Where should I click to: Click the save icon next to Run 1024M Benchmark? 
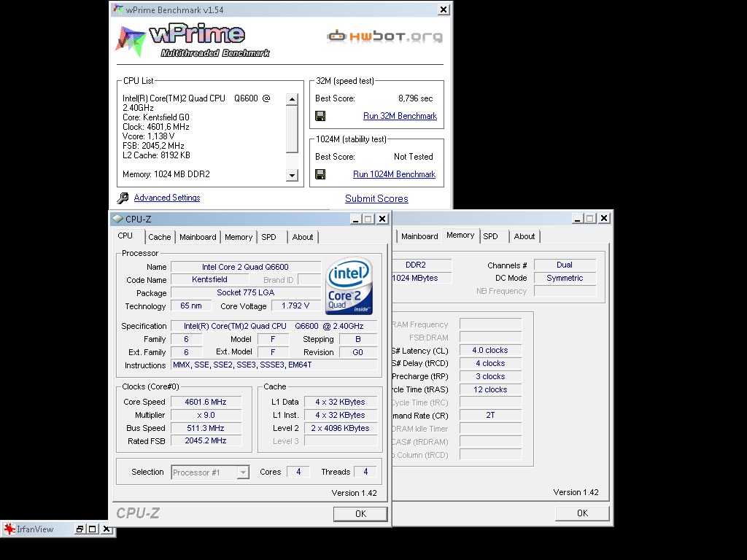320,174
